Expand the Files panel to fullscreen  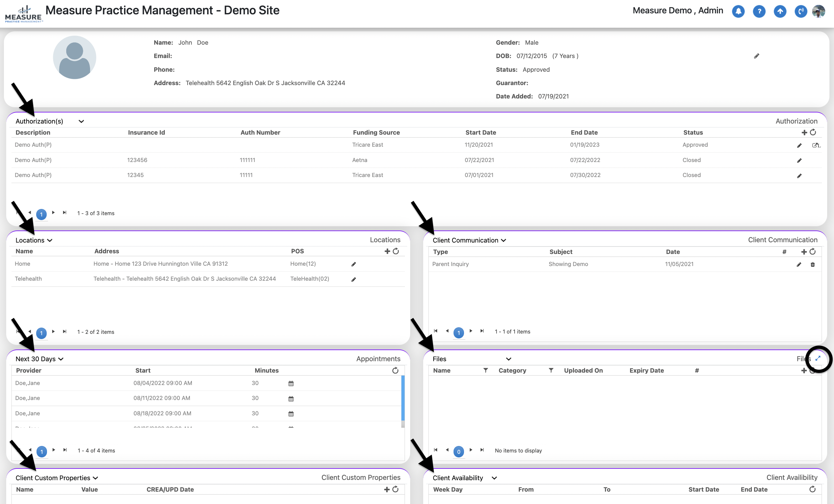point(818,359)
